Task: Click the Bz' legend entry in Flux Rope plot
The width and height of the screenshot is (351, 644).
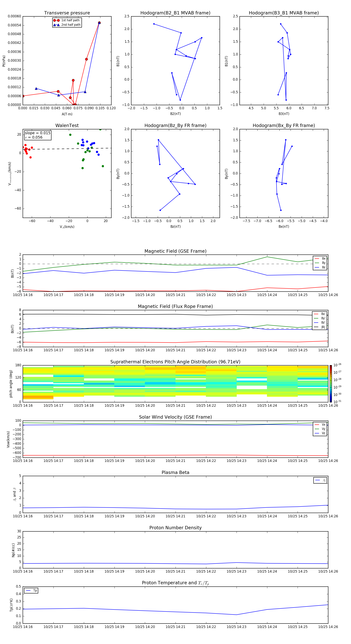Action: point(320,323)
